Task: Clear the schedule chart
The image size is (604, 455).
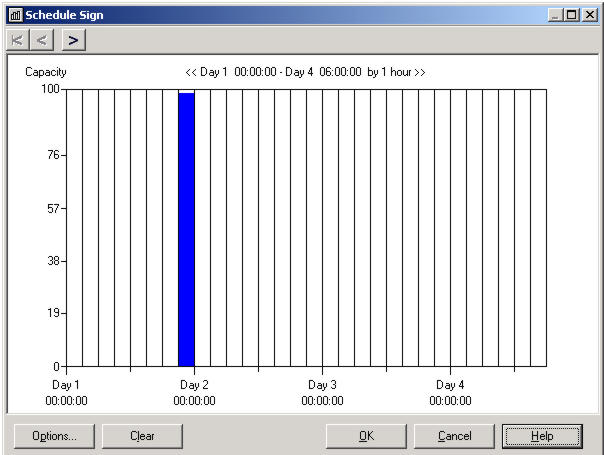Action: 142,436
